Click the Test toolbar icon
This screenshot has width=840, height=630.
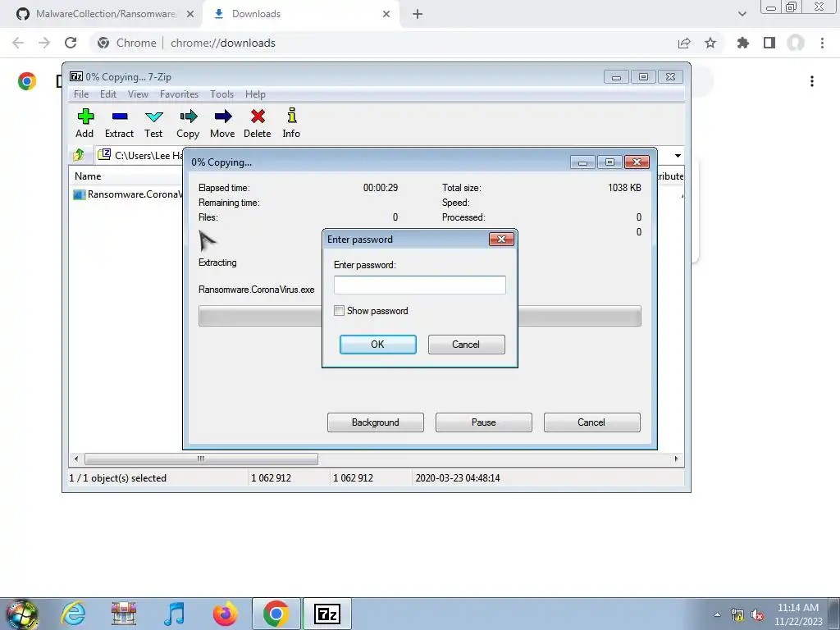coord(153,123)
